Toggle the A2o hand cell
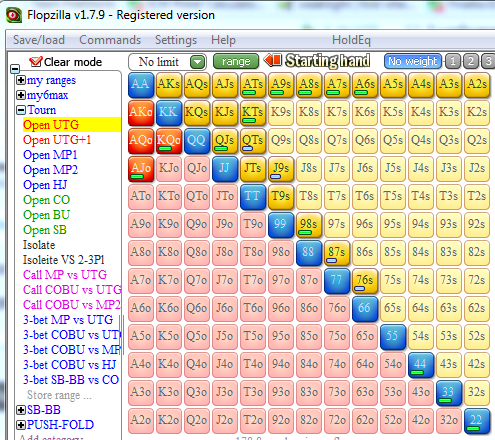This screenshot has height=440, width=495. (141, 421)
